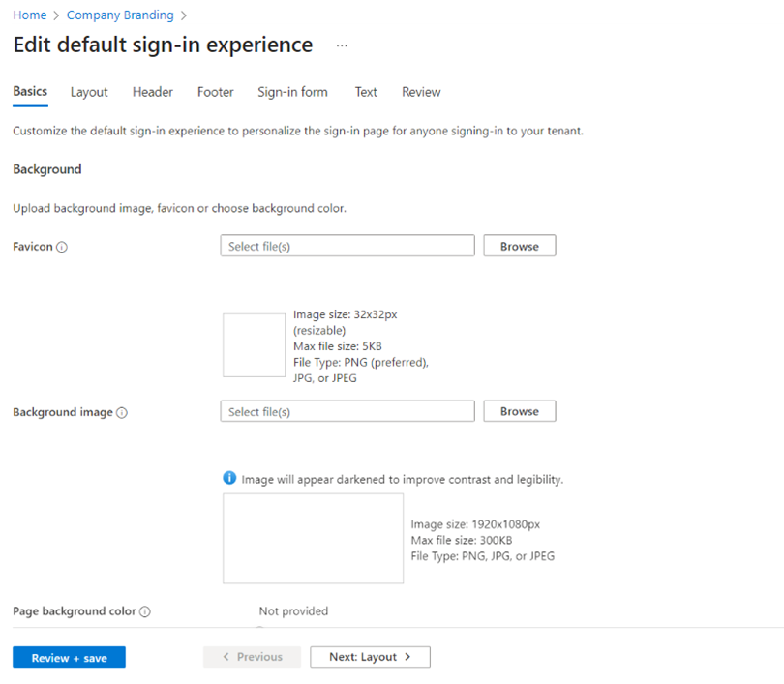The height and width of the screenshot is (684, 784).
Task: Click the Page background color info icon
Action: tap(145, 612)
